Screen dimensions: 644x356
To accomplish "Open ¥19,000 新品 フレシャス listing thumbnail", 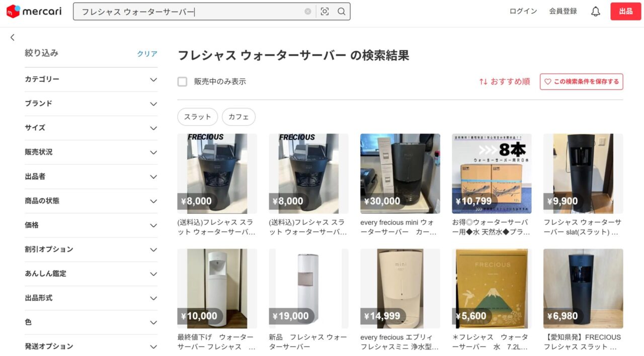I will (308, 289).
